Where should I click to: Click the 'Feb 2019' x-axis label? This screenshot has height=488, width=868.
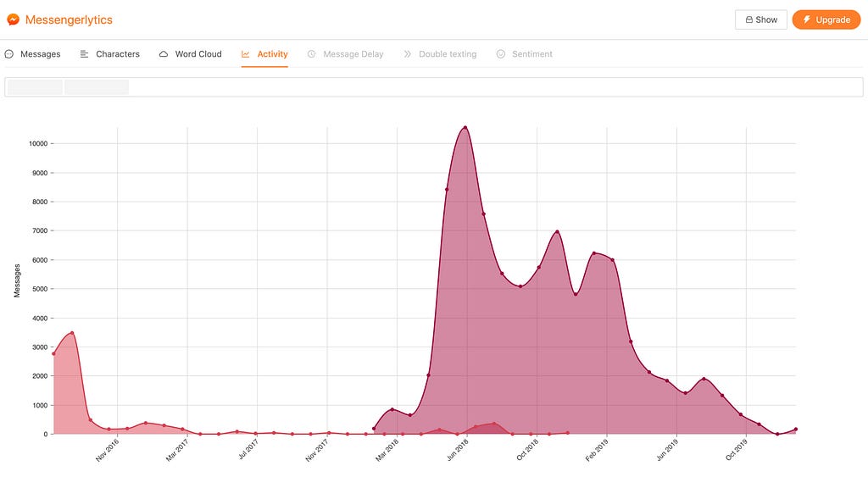click(x=598, y=451)
